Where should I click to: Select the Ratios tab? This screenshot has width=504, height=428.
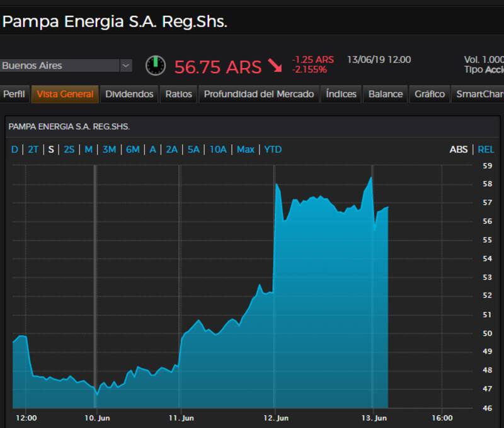(x=178, y=94)
